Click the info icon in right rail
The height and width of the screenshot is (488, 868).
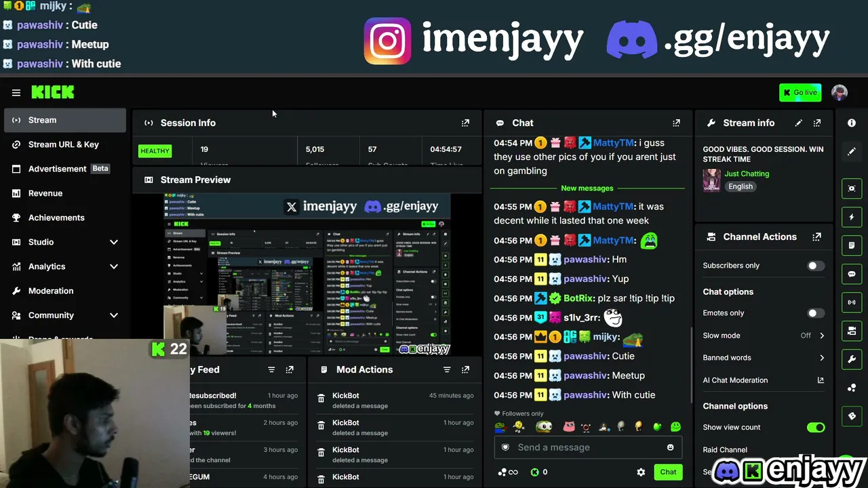pos(852,123)
